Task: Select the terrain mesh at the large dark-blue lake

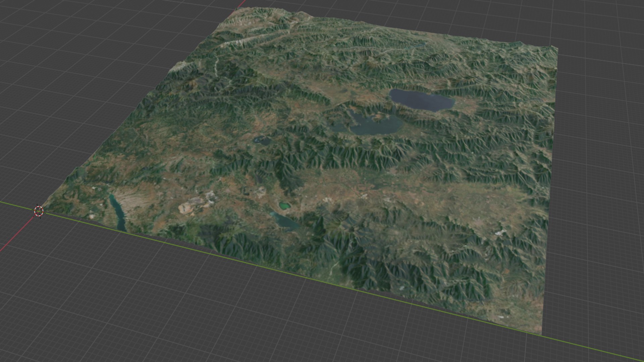Action: [x=422, y=100]
